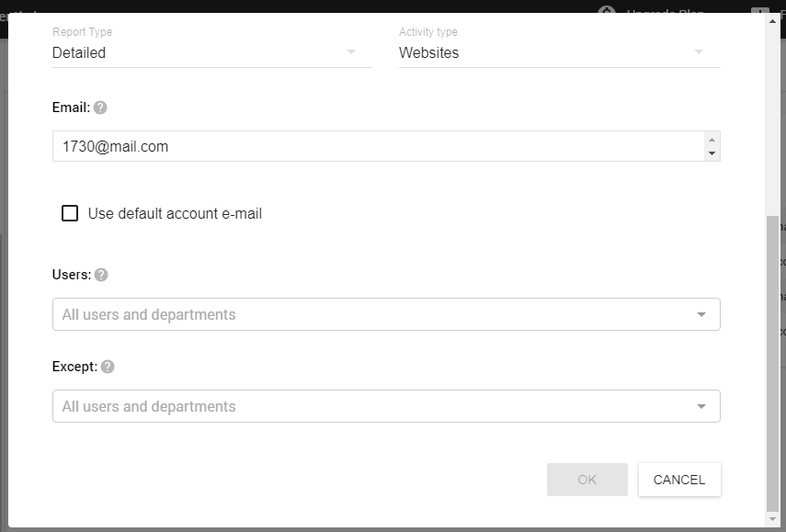Click the scrollbar track above the thumb
The width and height of the screenshot is (786, 532).
(772, 119)
